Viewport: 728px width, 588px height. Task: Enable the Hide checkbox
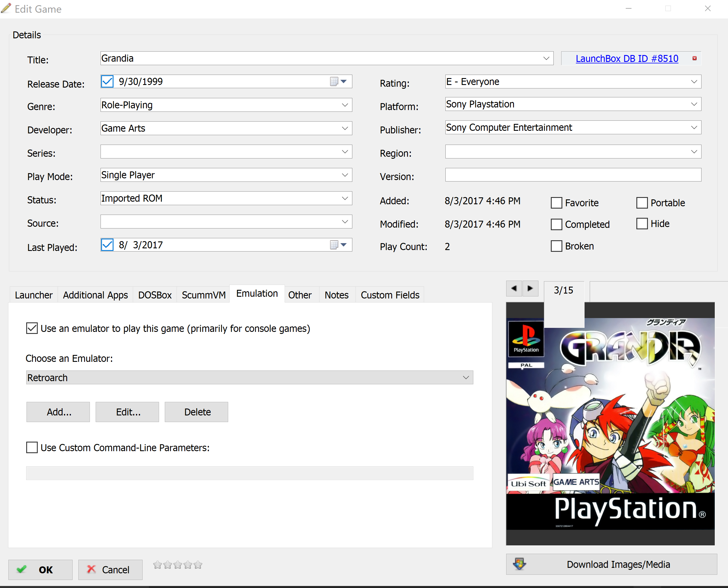642,224
